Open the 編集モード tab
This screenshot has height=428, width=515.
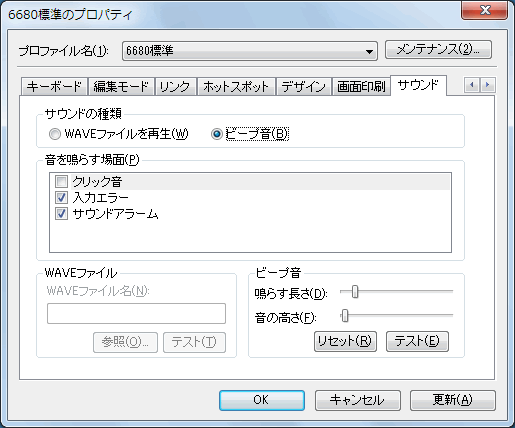click(x=121, y=87)
